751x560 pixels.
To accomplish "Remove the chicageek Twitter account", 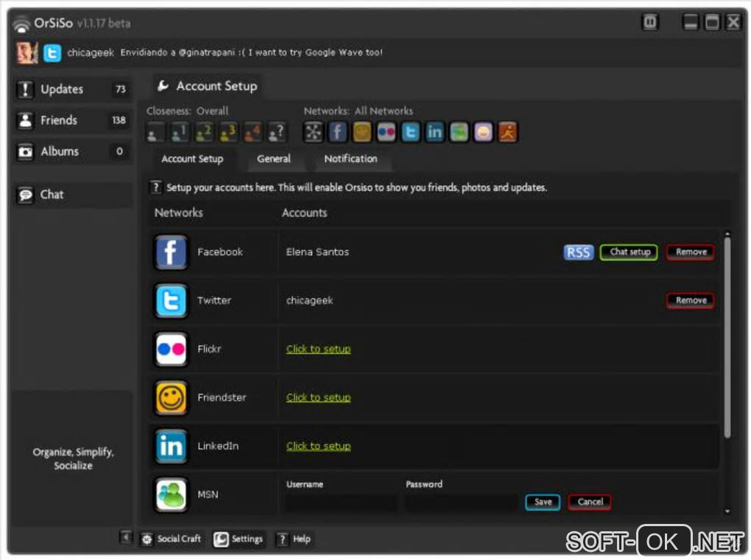I will [x=690, y=300].
